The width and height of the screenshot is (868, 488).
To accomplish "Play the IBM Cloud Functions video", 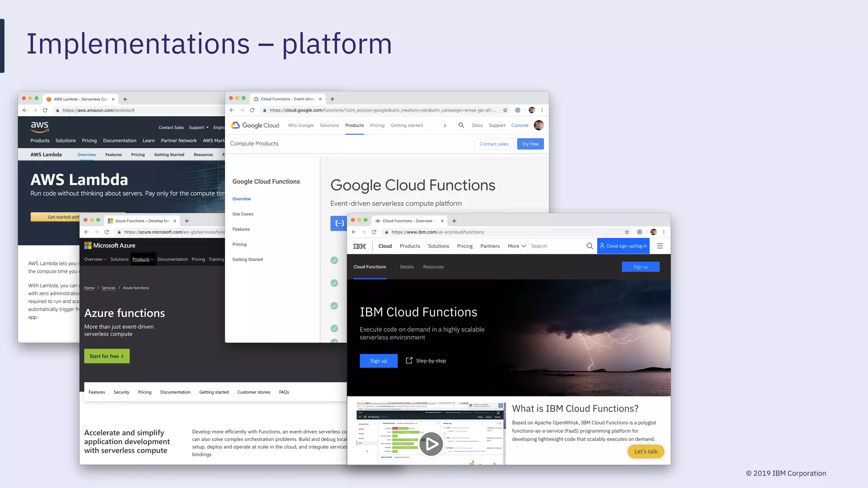I will 431,444.
